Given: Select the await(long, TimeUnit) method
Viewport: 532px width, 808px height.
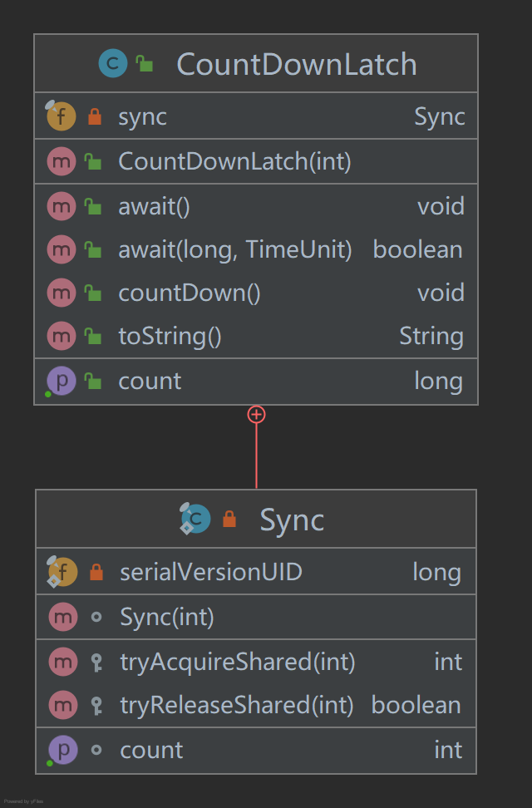Looking at the screenshot, I should click(x=235, y=249).
